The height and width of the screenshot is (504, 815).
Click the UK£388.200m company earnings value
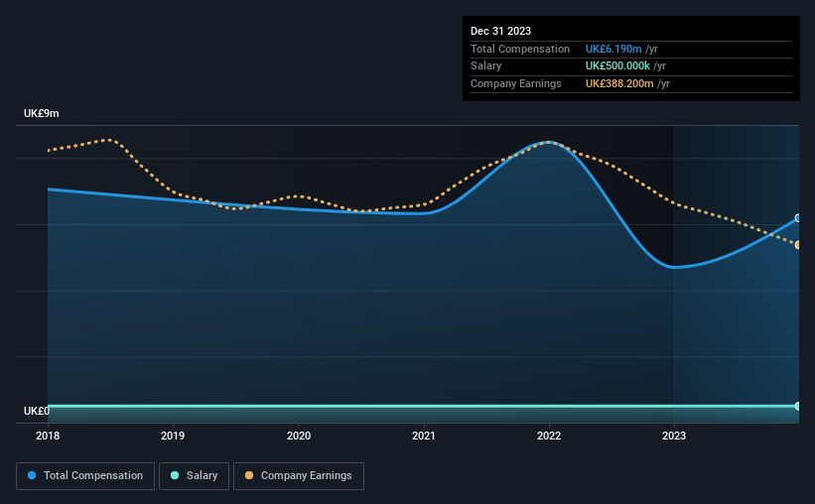point(619,83)
